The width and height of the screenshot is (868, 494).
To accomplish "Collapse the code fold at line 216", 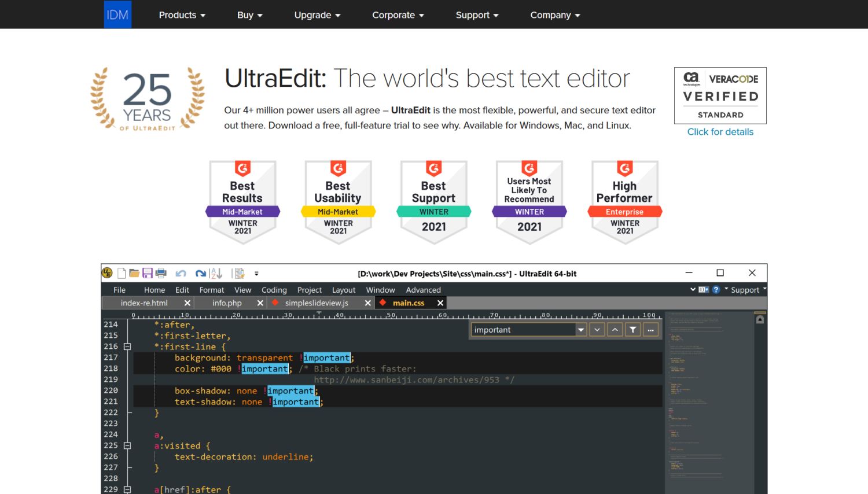I will point(127,346).
